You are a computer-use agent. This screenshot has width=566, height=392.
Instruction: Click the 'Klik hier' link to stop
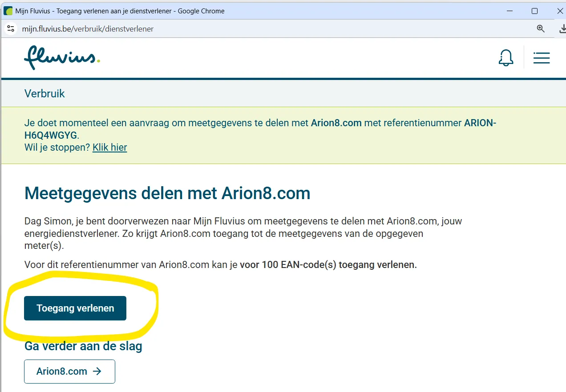[109, 148]
